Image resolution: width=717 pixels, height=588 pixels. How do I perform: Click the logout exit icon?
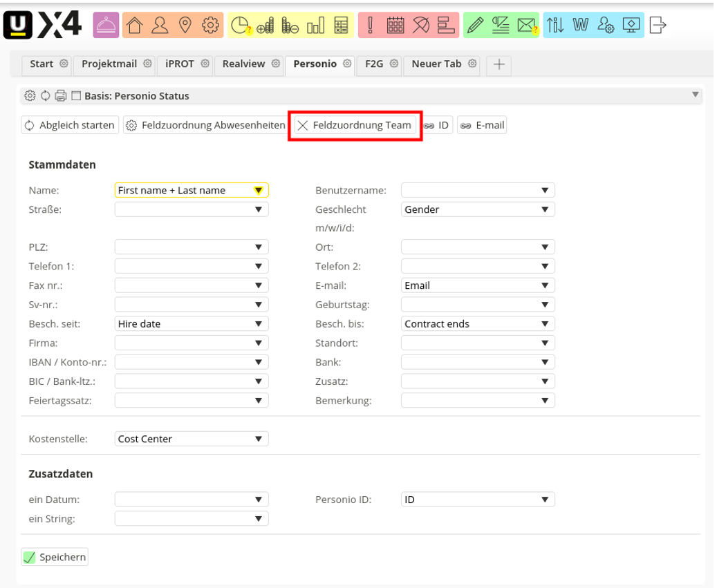[x=659, y=26]
